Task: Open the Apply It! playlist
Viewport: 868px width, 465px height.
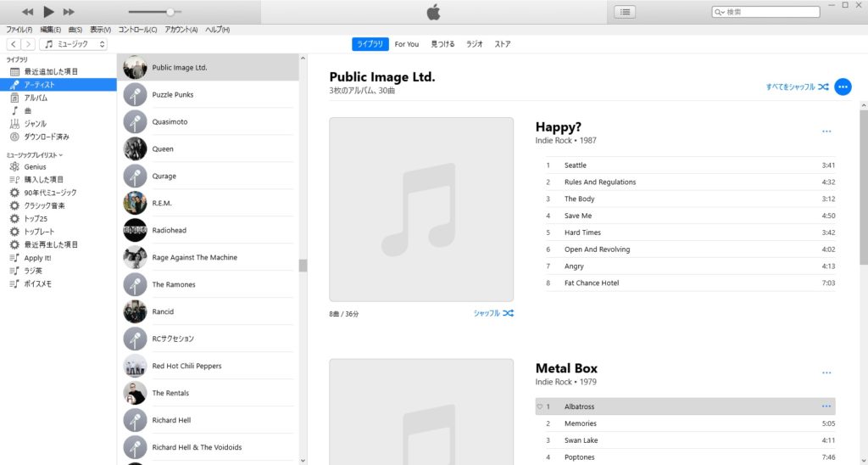Action: pyautogui.click(x=58, y=258)
